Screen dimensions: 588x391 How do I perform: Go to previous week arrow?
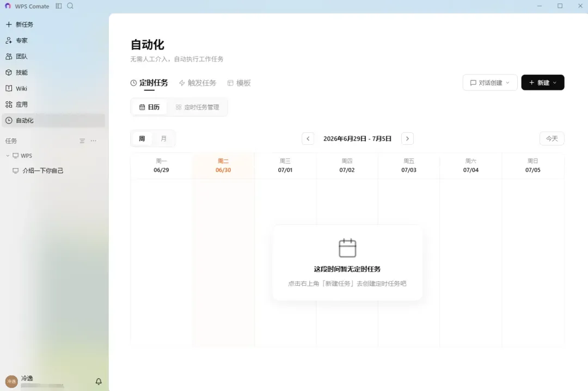coord(308,139)
